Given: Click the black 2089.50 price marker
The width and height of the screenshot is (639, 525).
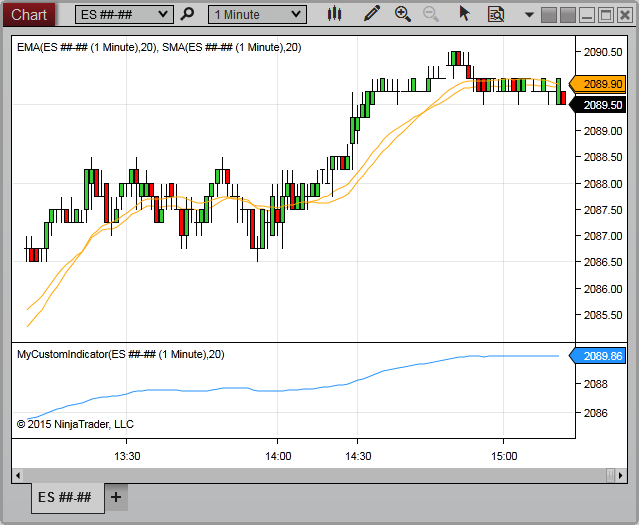Looking at the screenshot, I should [x=601, y=104].
